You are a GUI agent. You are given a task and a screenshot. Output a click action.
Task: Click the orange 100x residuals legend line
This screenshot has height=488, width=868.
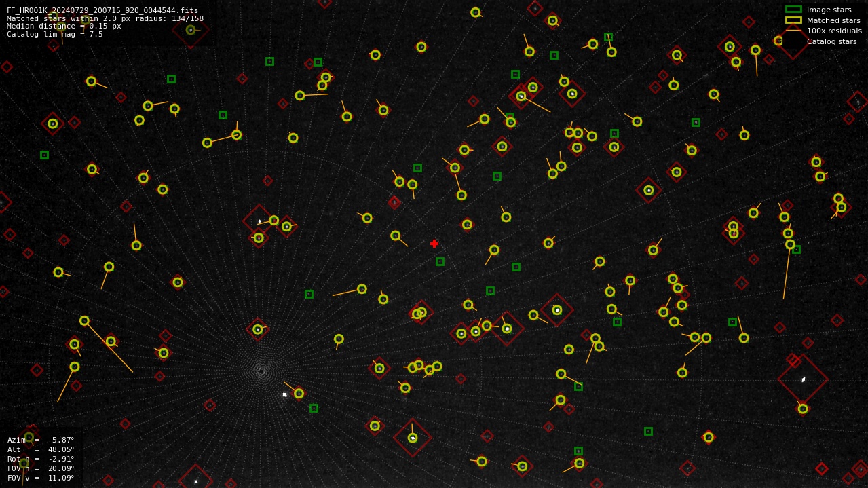pos(793,31)
